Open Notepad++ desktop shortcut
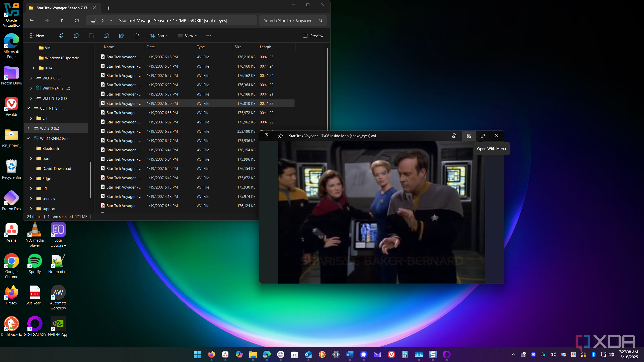Viewport: 644px width, 362px height. 58,264
